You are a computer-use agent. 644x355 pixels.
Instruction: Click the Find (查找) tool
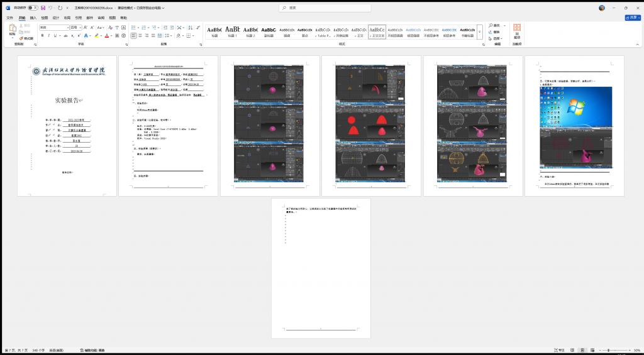tap(496, 26)
